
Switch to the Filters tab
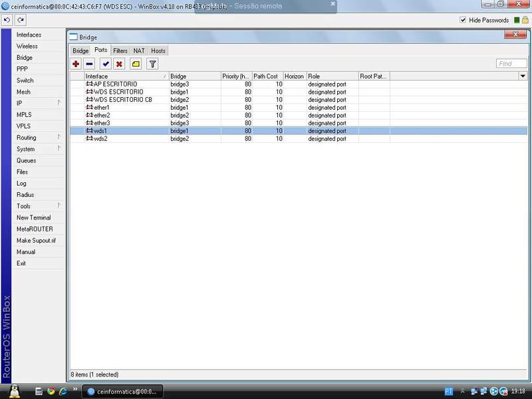(x=120, y=51)
